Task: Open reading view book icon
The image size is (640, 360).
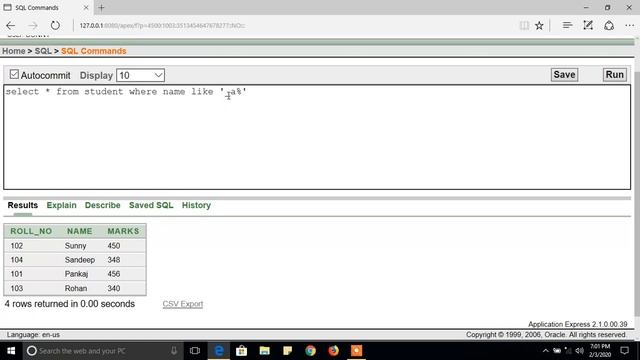Action: (524, 25)
